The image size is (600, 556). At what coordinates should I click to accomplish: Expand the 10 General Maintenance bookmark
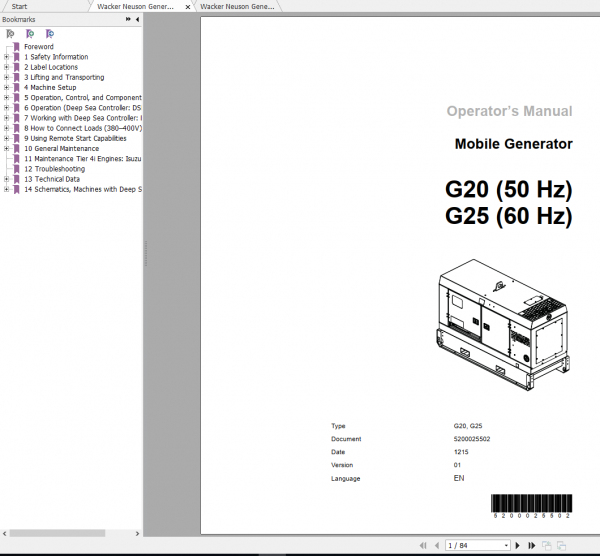(x=6, y=148)
